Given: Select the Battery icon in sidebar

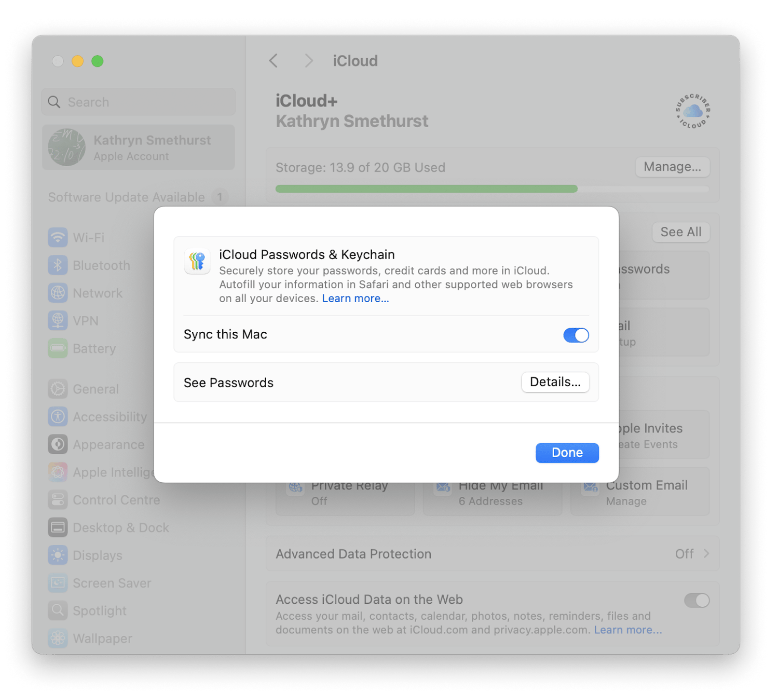Looking at the screenshot, I should click(58, 349).
